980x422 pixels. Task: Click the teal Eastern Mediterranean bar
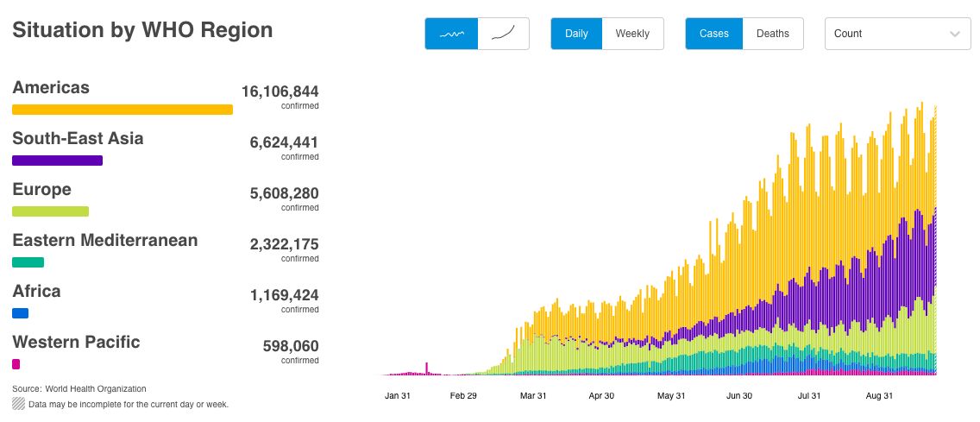pyautogui.click(x=28, y=262)
